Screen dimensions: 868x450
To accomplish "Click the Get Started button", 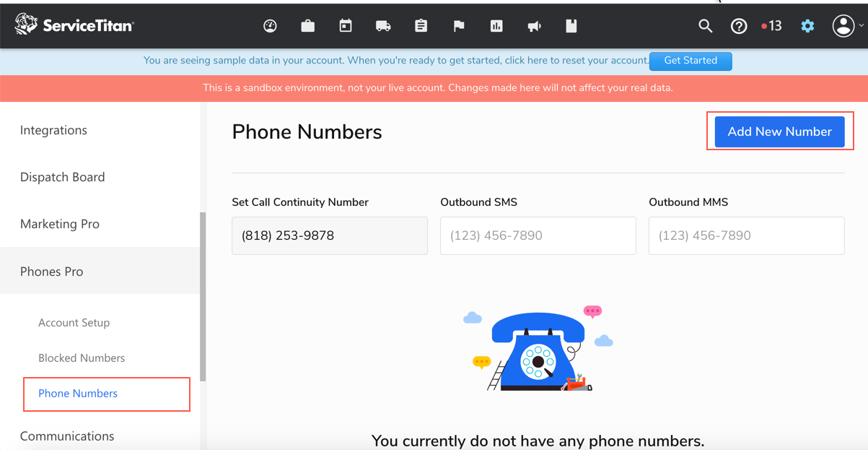I will tap(691, 61).
